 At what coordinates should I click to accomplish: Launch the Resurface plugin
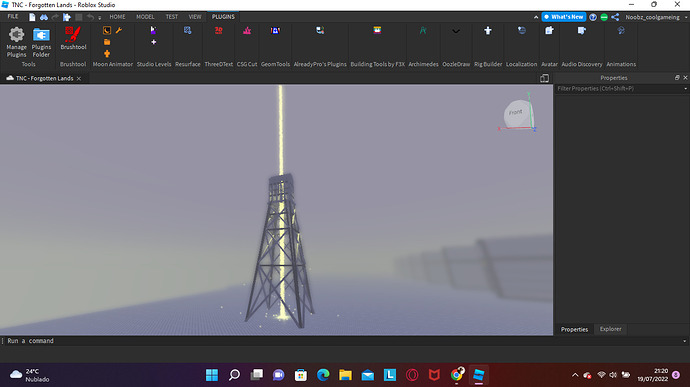[187, 30]
